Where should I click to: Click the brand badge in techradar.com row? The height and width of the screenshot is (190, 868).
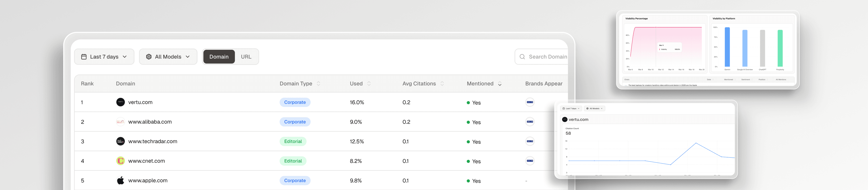click(x=530, y=141)
